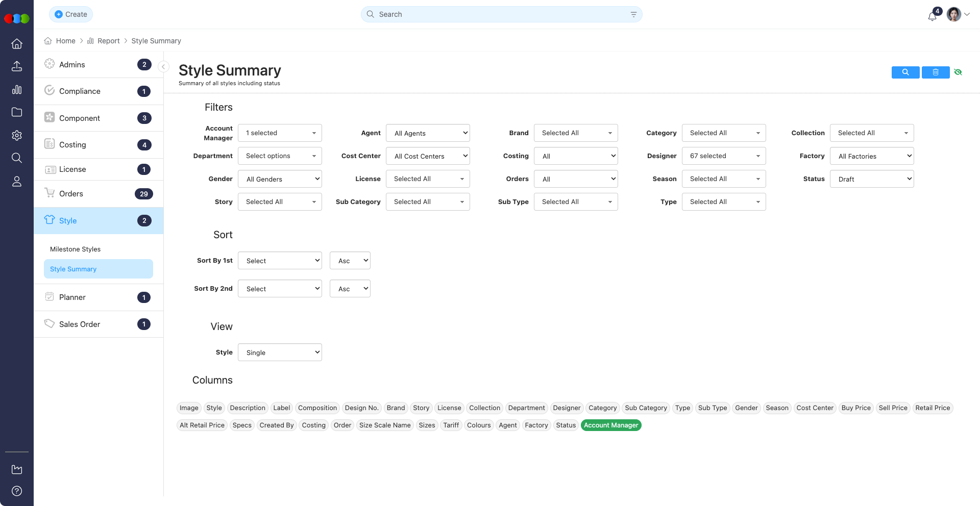The width and height of the screenshot is (980, 506).
Task: Click the blue search report button
Action: pos(905,72)
